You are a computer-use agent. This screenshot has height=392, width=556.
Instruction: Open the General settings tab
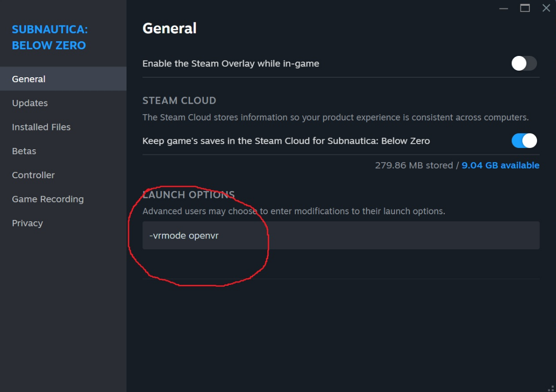pos(29,79)
